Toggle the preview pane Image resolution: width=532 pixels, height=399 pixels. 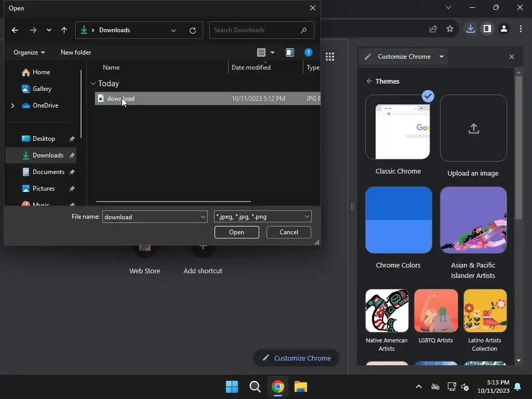click(x=290, y=52)
